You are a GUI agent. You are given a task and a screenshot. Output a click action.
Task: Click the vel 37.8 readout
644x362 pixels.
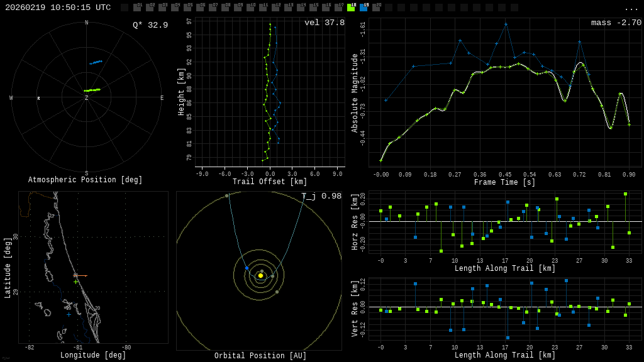click(x=324, y=23)
